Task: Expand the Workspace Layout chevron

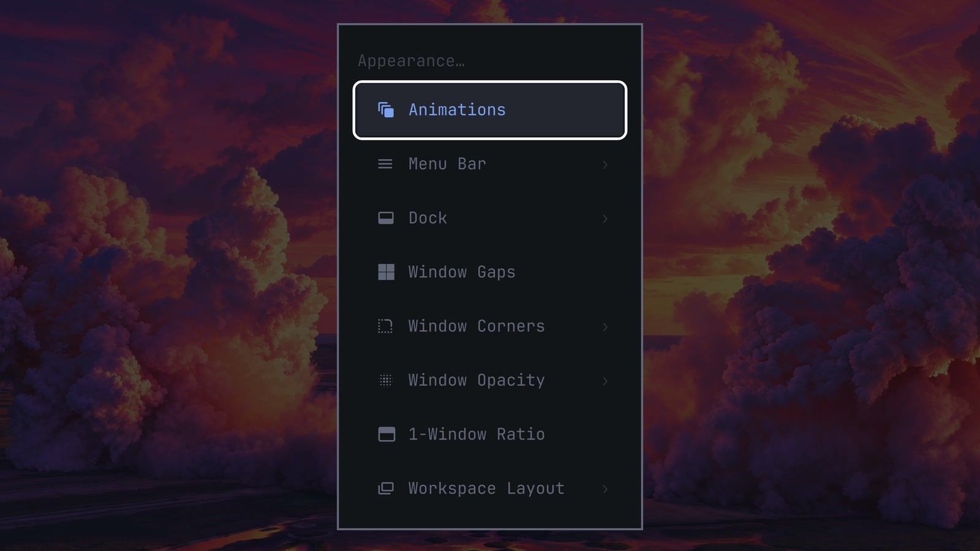Action: click(605, 489)
